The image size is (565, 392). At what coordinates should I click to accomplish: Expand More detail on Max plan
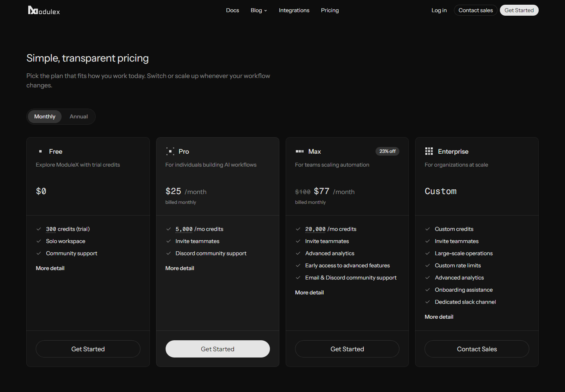tap(310, 292)
